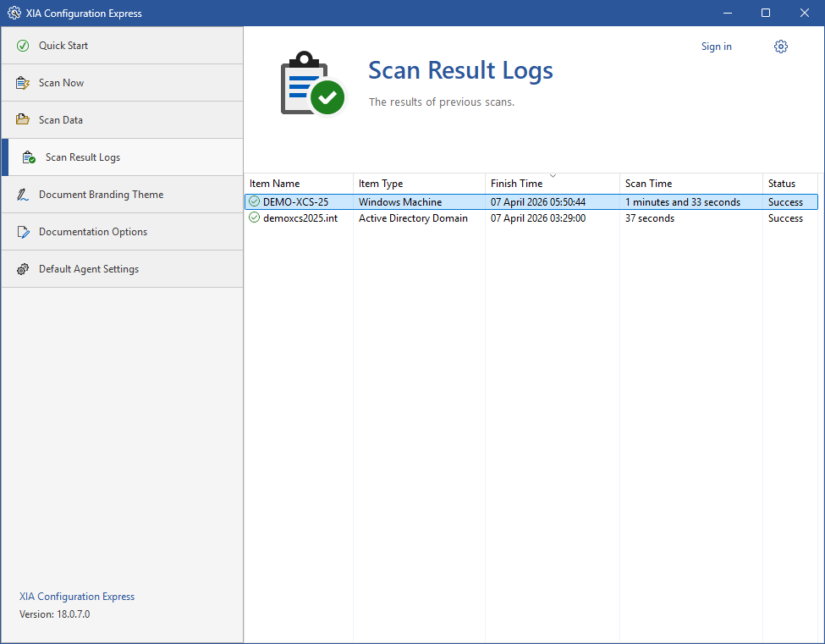Image resolution: width=825 pixels, height=644 pixels.
Task: Click the Scan Data folder icon
Action: (x=23, y=120)
